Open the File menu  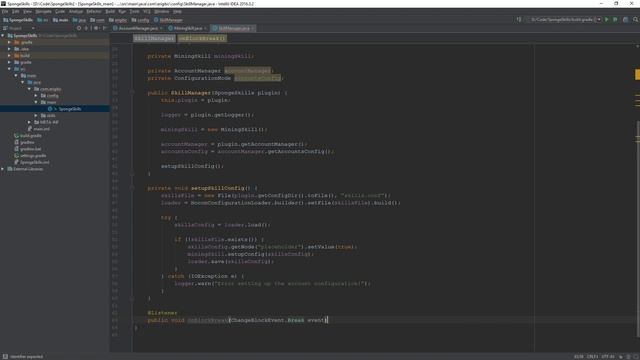[x=5, y=11]
